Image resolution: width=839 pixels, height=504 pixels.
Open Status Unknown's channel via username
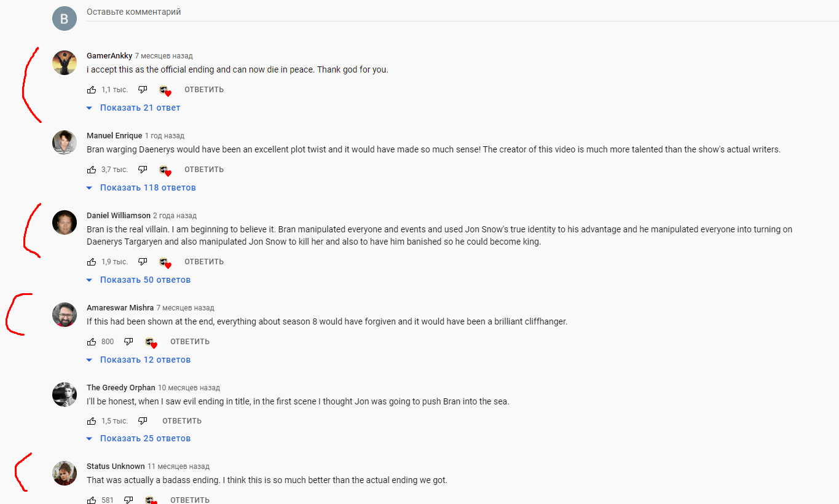point(116,467)
